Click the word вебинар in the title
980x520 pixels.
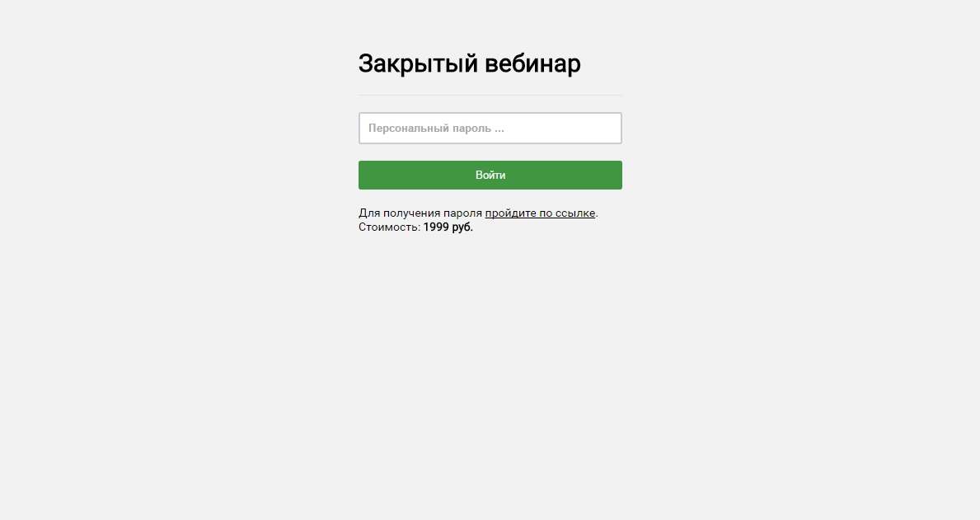[x=532, y=63]
